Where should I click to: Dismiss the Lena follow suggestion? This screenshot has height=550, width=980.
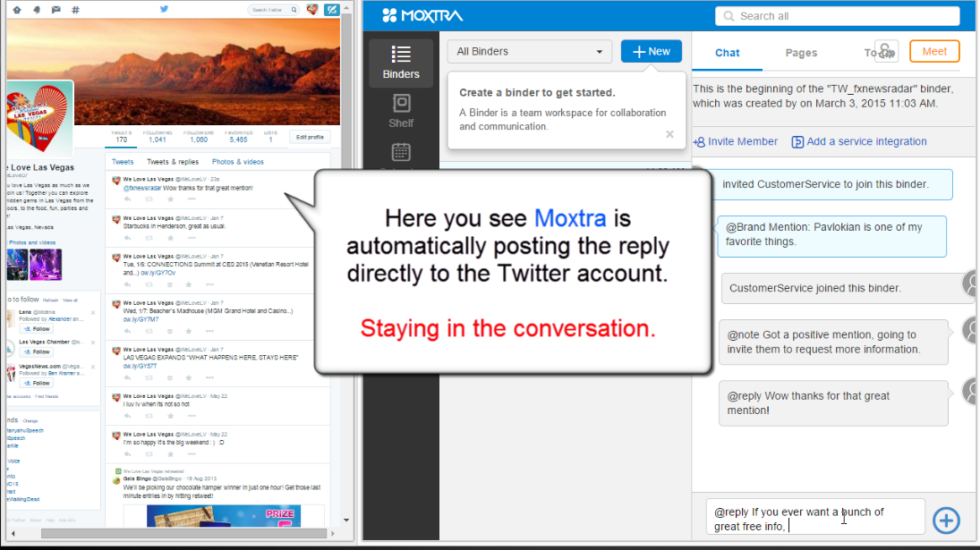pos(93,313)
